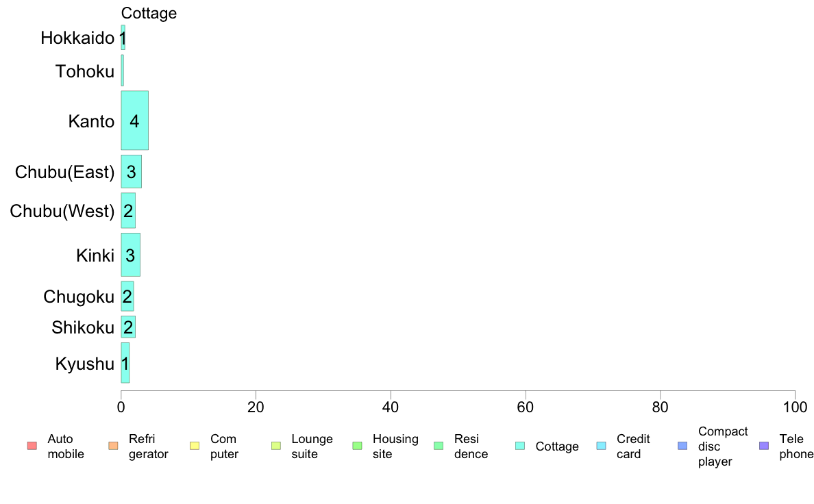Select the Residence legend swatch
The height and width of the screenshot is (504, 814).
(x=439, y=446)
